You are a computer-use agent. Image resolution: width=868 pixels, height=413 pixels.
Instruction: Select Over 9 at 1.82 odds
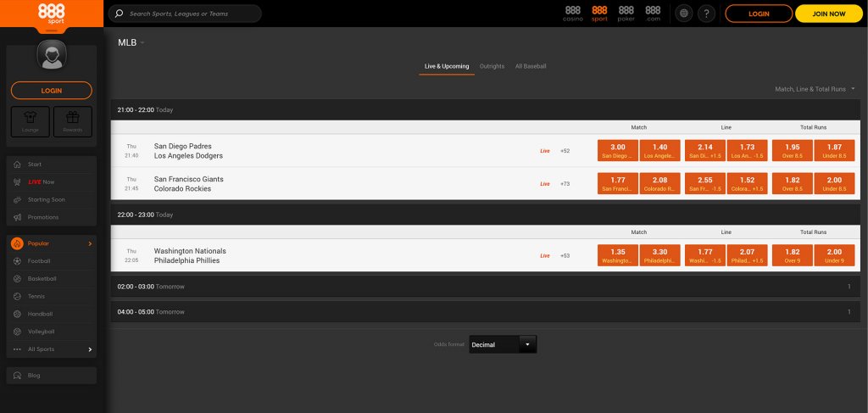[793, 255]
